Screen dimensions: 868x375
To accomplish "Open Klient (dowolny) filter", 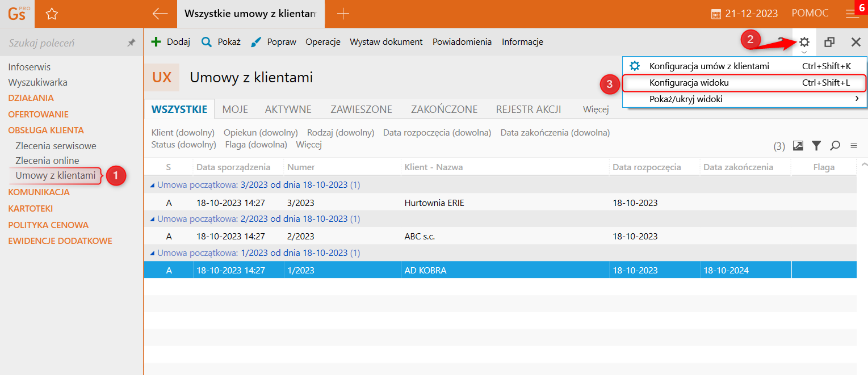I will 183,133.
